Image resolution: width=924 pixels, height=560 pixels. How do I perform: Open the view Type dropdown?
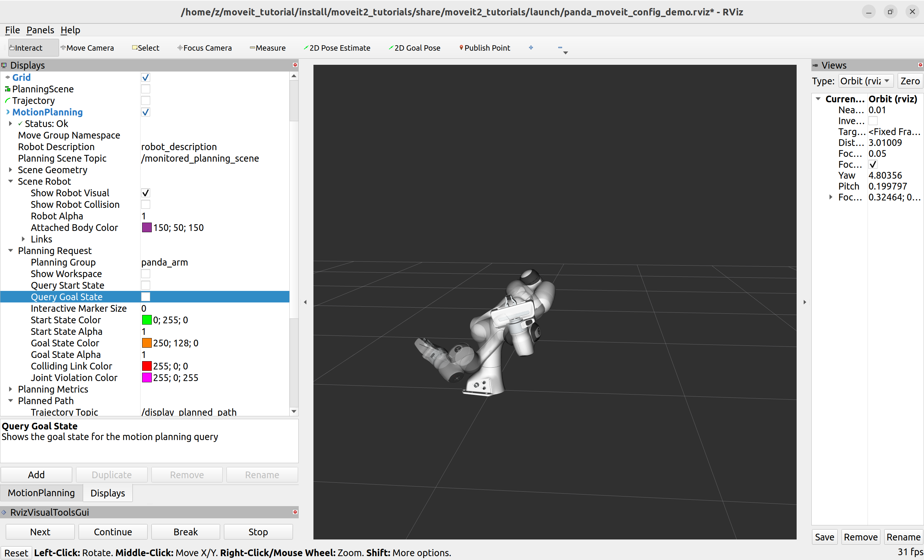866,81
